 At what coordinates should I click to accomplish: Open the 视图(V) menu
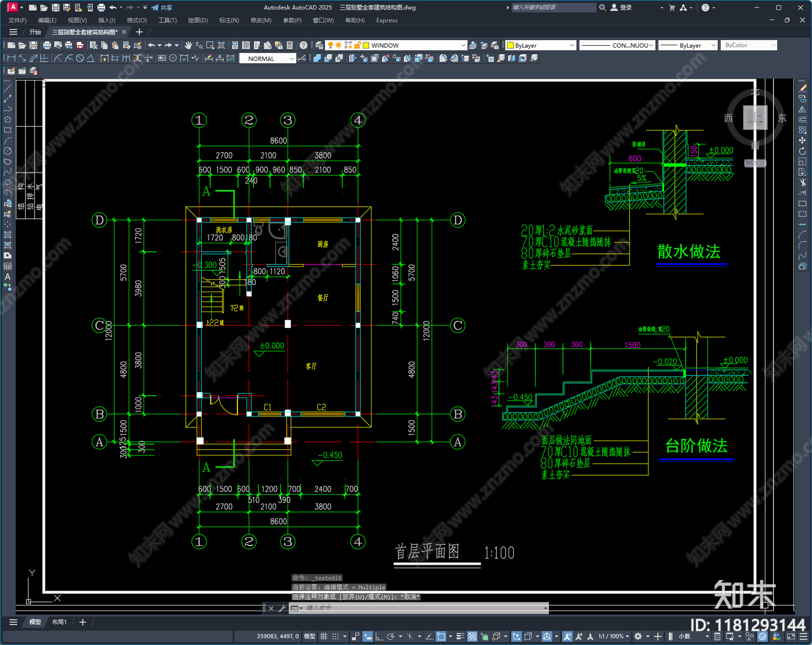pyautogui.click(x=77, y=20)
